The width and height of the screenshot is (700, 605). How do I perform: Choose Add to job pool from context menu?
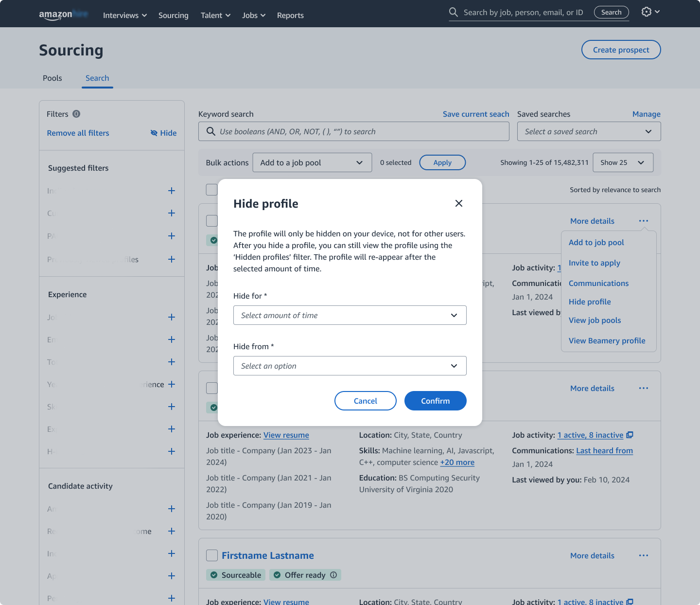click(596, 242)
